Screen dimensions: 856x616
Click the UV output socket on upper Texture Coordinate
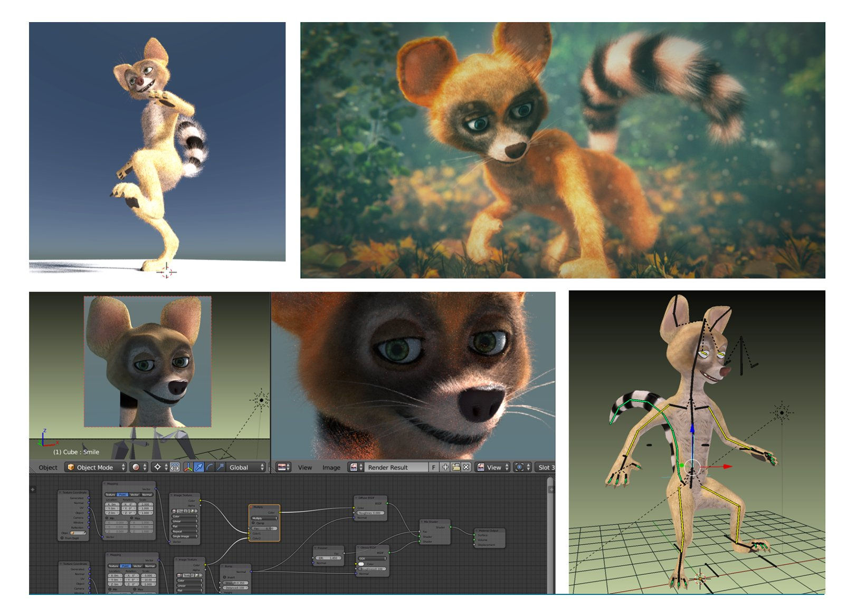click(89, 507)
